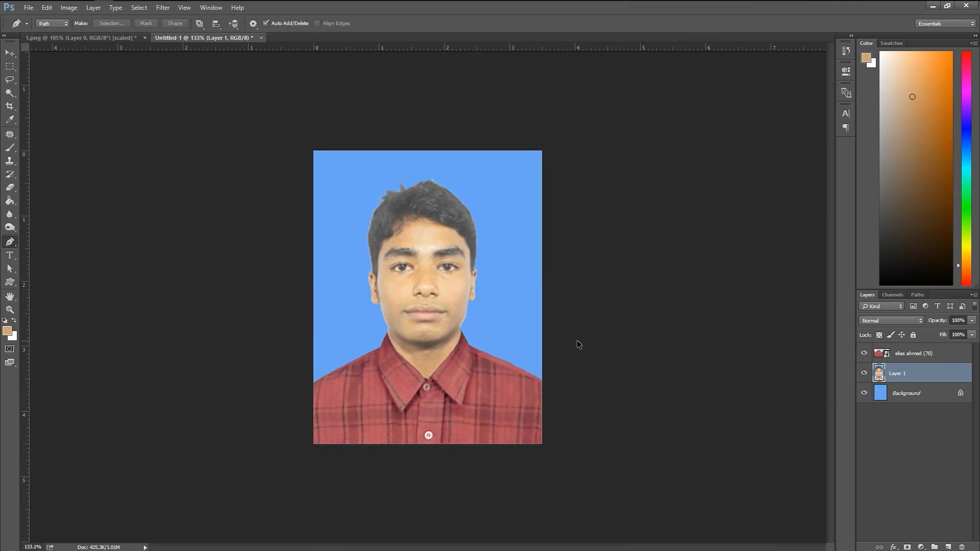Screen dimensions: 980x551
Task: Switch to the Channels tab
Action: click(892, 295)
